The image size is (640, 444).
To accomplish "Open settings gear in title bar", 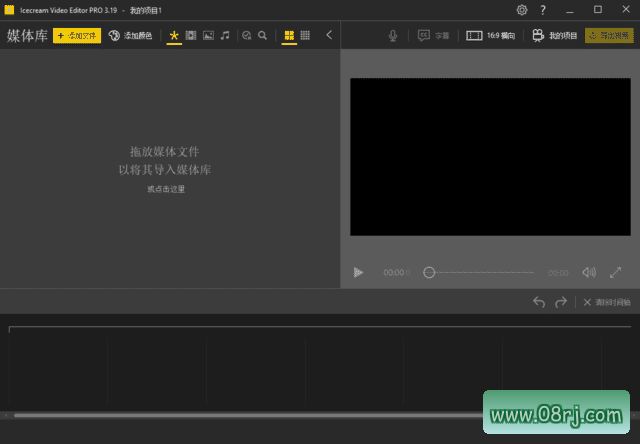I will (522, 10).
